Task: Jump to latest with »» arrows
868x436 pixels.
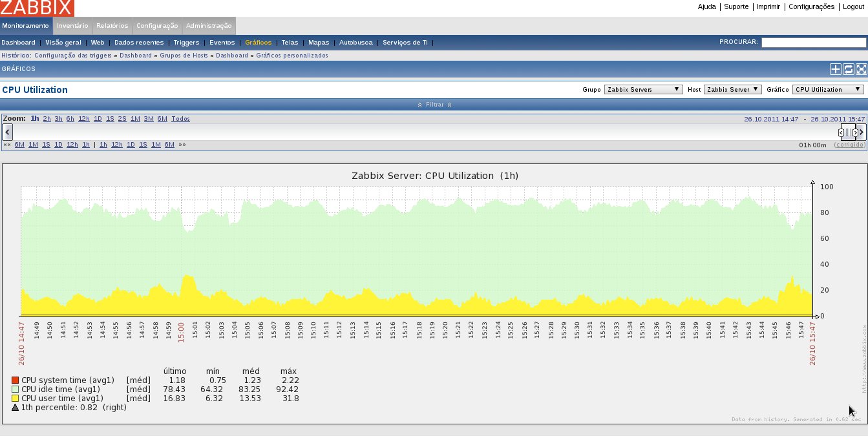Action: [x=182, y=145]
